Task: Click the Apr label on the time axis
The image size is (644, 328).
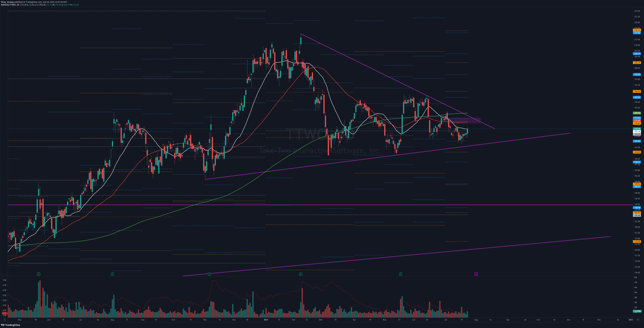Action: 354,320
